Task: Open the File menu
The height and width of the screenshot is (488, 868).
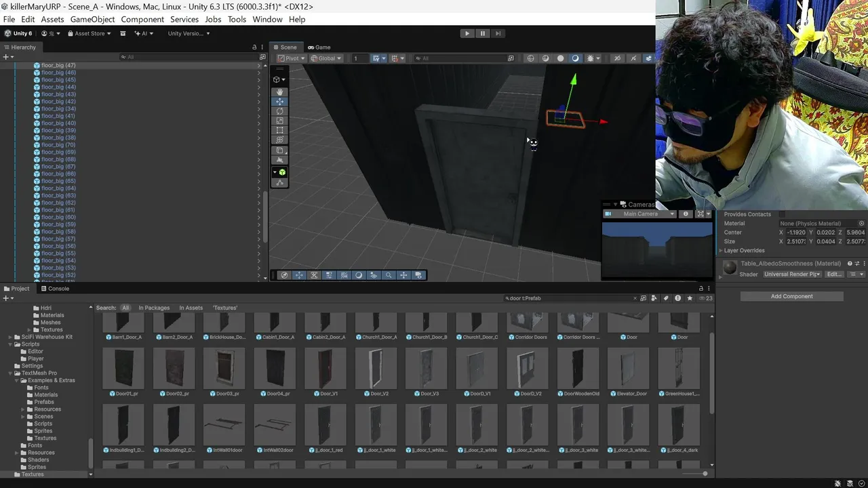Action: pos(9,20)
